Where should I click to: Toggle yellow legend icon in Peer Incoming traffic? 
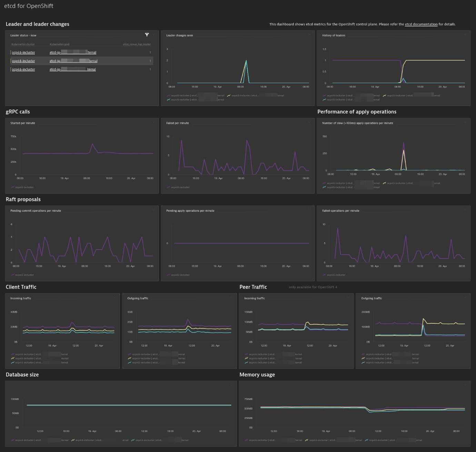247,358
